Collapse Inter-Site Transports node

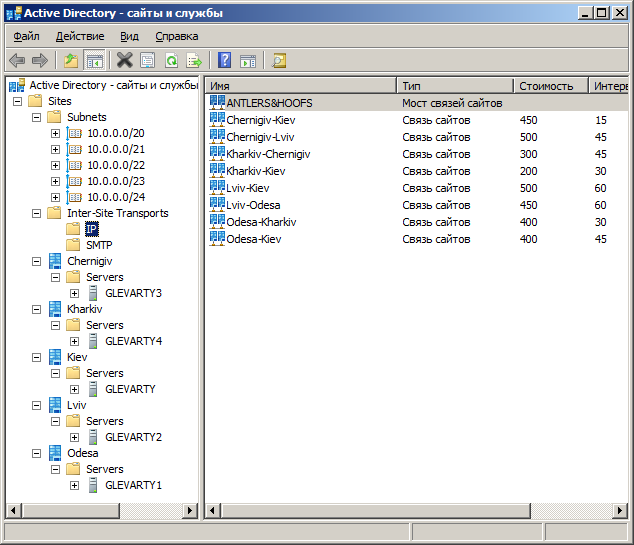tap(36, 213)
